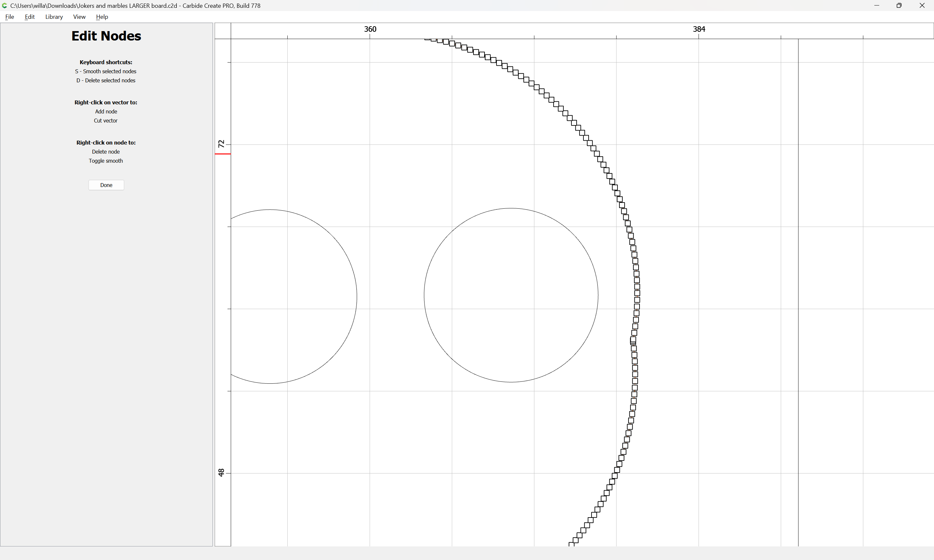Select the overlapping double node on the arc
This screenshot has height=560, width=934.
[633, 341]
